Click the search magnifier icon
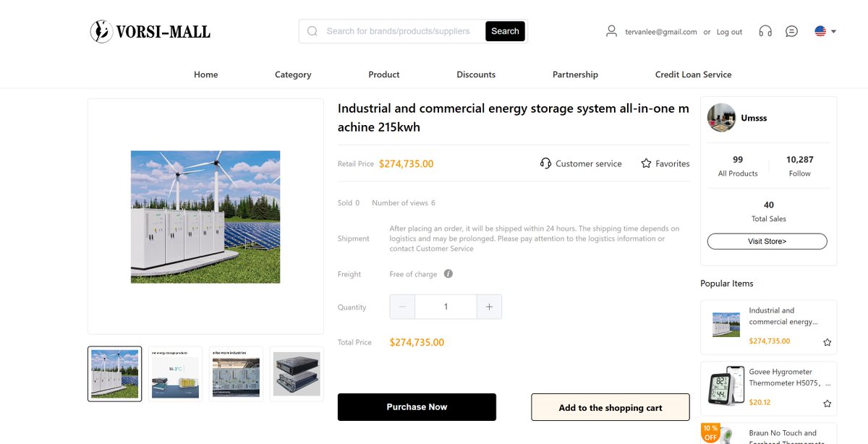The height and width of the screenshot is (444, 868). [x=312, y=31]
